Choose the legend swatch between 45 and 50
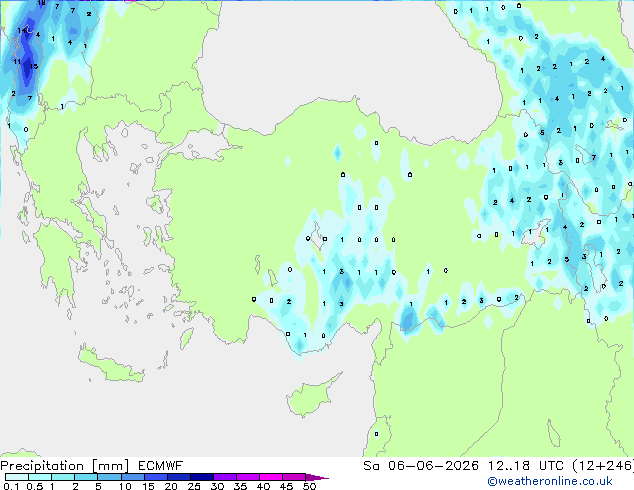 click(294, 477)
